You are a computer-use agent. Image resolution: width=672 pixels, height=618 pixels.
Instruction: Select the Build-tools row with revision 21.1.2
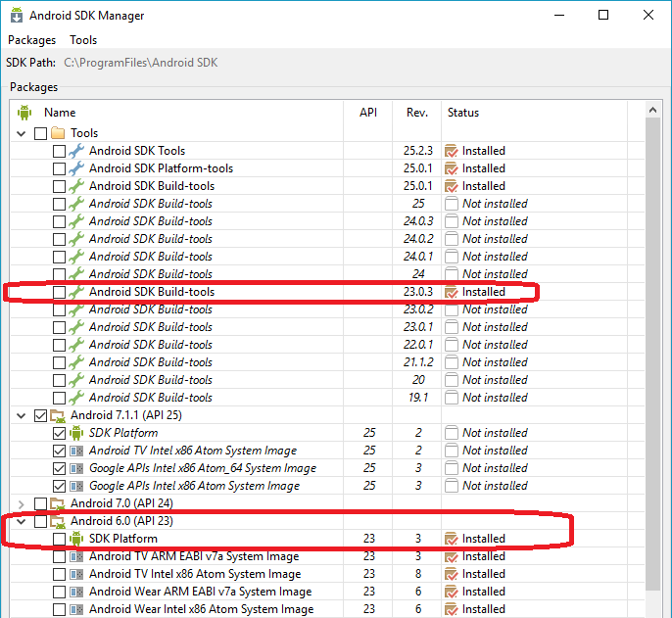pyautogui.click(x=327, y=362)
